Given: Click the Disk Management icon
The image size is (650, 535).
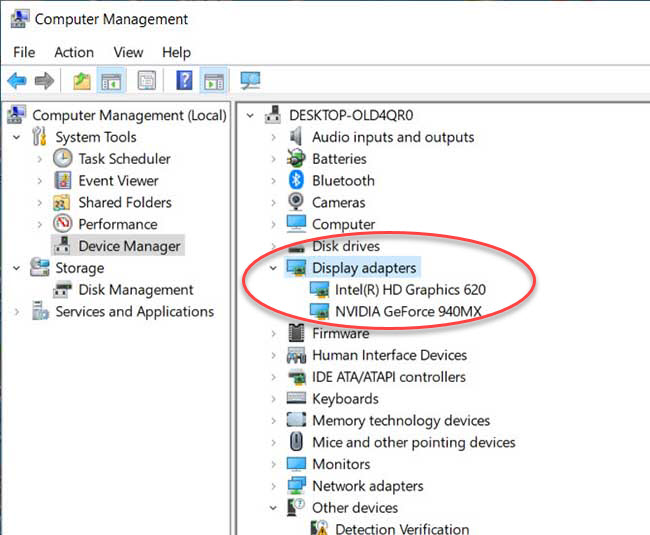Looking at the screenshot, I should [x=63, y=290].
